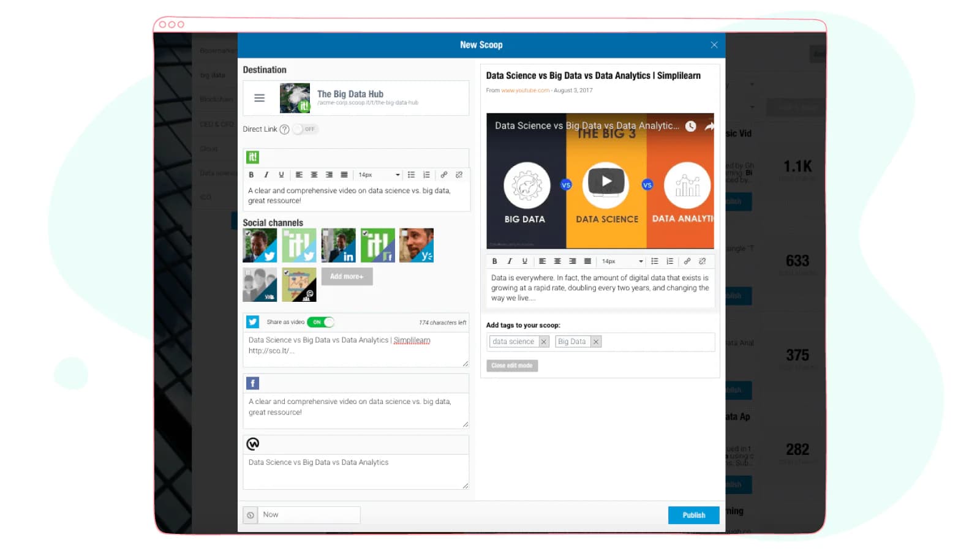Click the schedule time field showing Now
This screenshot has width=980, height=551.
[x=309, y=515]
